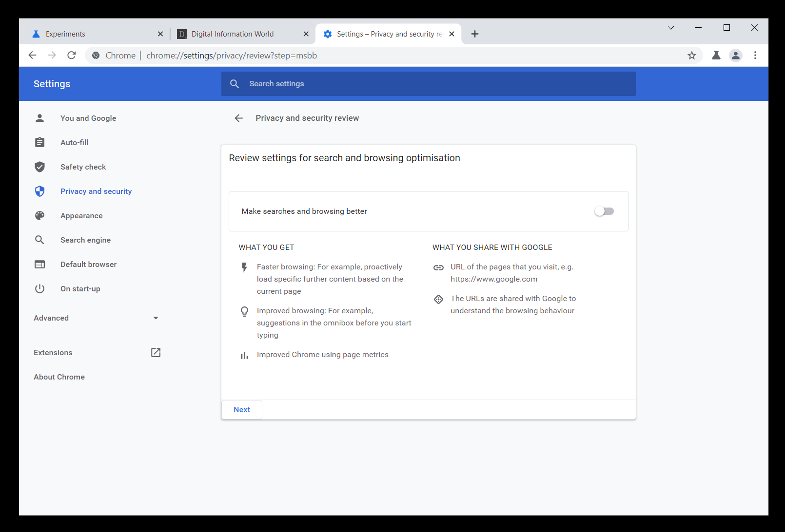Click the shield check icon for Safety check
The height and width of the screenshot is (532, 785).
point(40,167)
